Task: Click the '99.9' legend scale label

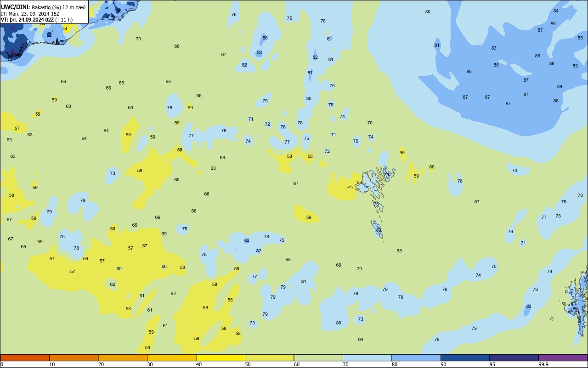Action: 543,364
